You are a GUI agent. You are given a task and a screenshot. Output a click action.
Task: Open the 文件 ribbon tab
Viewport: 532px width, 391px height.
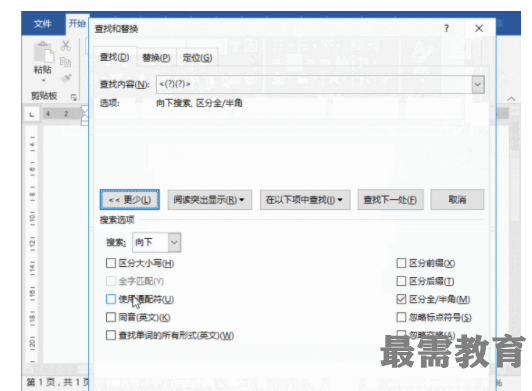tap(43, 24)
